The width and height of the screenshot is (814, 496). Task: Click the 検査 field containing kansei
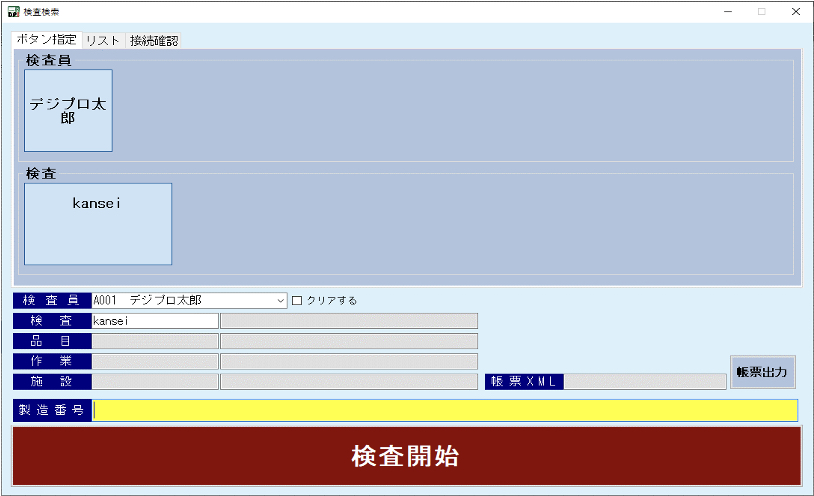[x=154, y=321]
